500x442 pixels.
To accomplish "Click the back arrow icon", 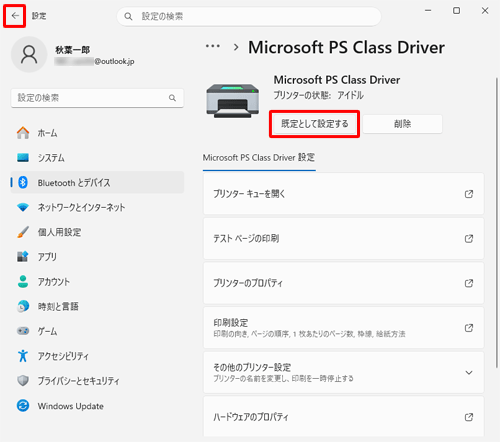I will click(15, 16).
